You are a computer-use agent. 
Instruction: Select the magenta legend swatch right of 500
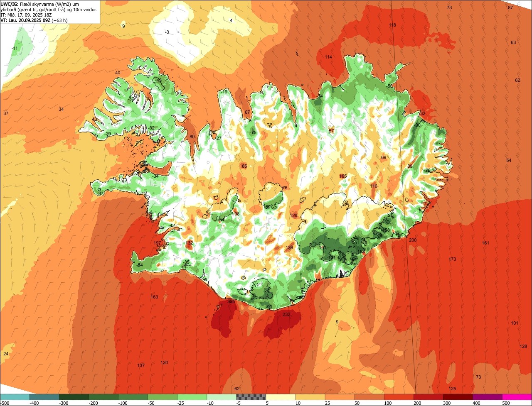pos(517,397)
